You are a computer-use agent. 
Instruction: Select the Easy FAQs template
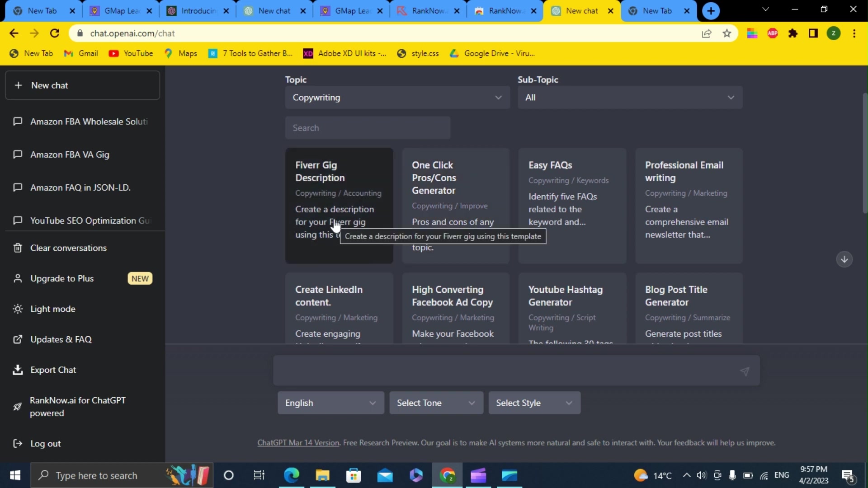572,206
